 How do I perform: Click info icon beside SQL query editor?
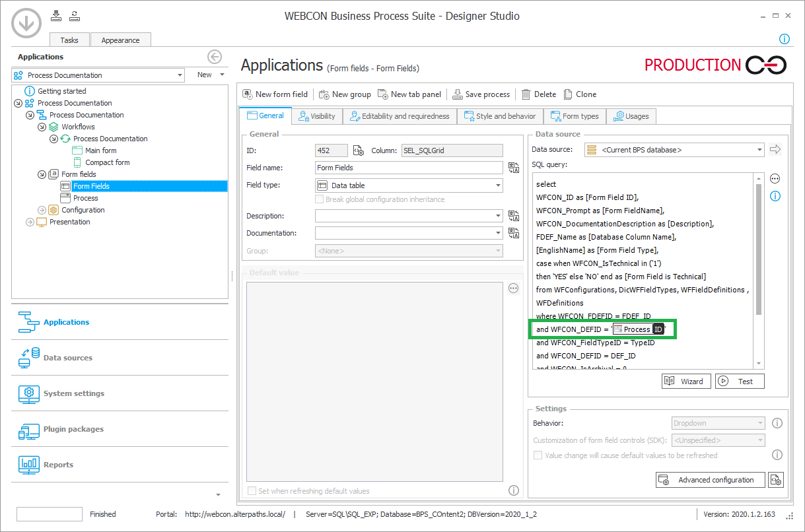pos(775,196)
